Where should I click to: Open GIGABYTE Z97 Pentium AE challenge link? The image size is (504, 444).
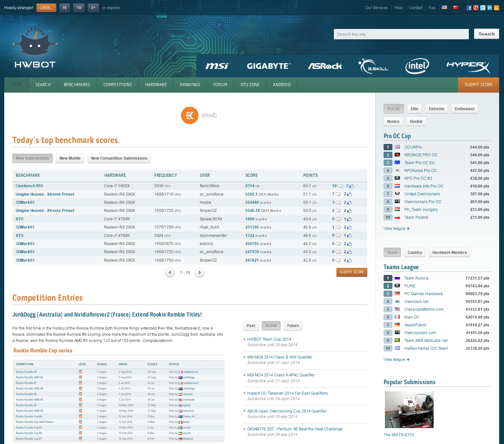[295, 429]
